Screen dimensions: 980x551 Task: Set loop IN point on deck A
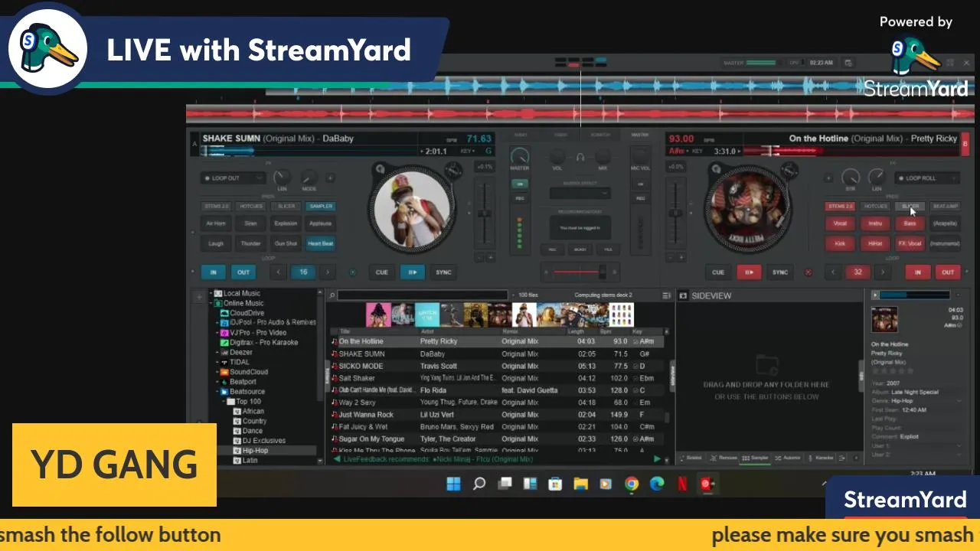[214, 272]
